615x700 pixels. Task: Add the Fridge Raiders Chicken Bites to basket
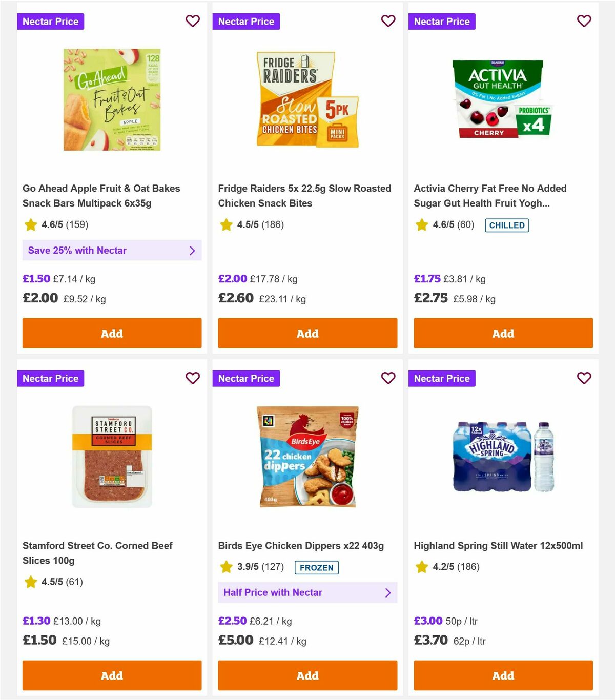307,333
